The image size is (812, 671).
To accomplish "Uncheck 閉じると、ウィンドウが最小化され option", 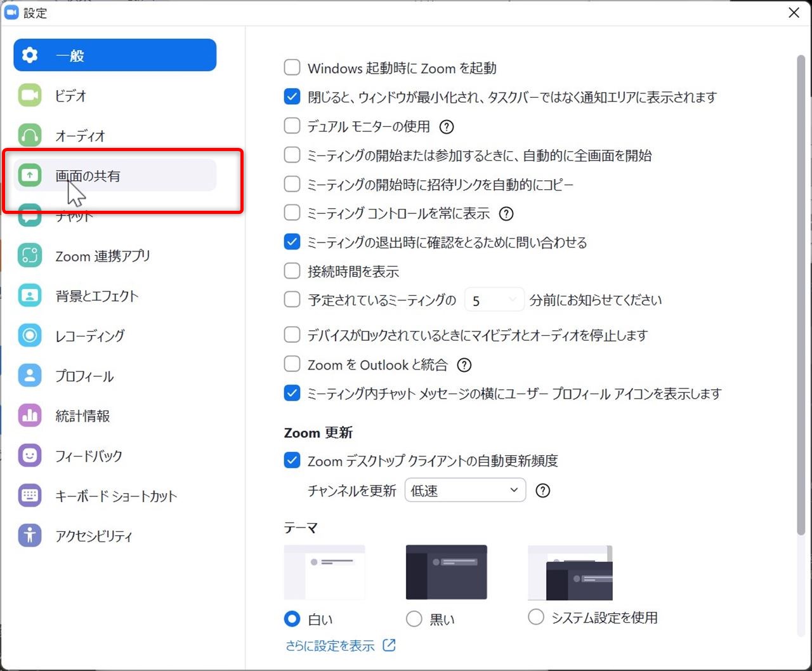I will point(292,97).
